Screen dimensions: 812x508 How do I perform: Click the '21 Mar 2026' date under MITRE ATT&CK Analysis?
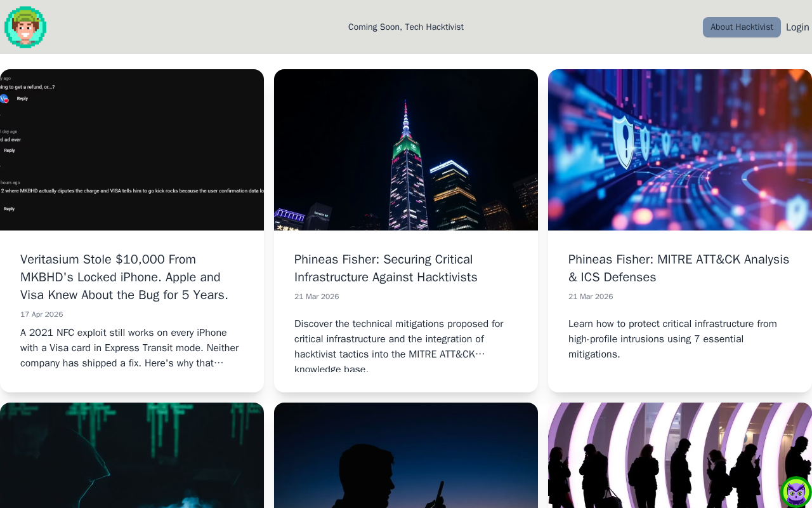coord(591,297)
